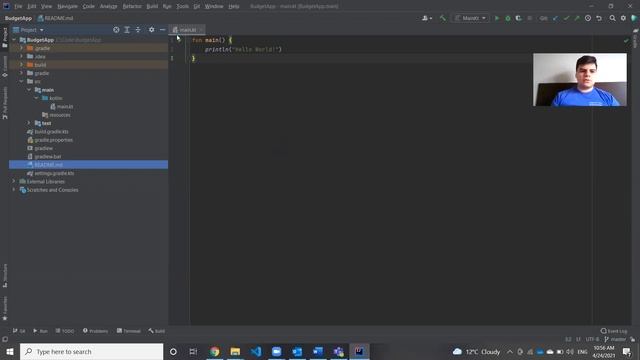Start debugging with the green bug icon
The height and width of the screenshot is (360, 640).
click(508, 18)
